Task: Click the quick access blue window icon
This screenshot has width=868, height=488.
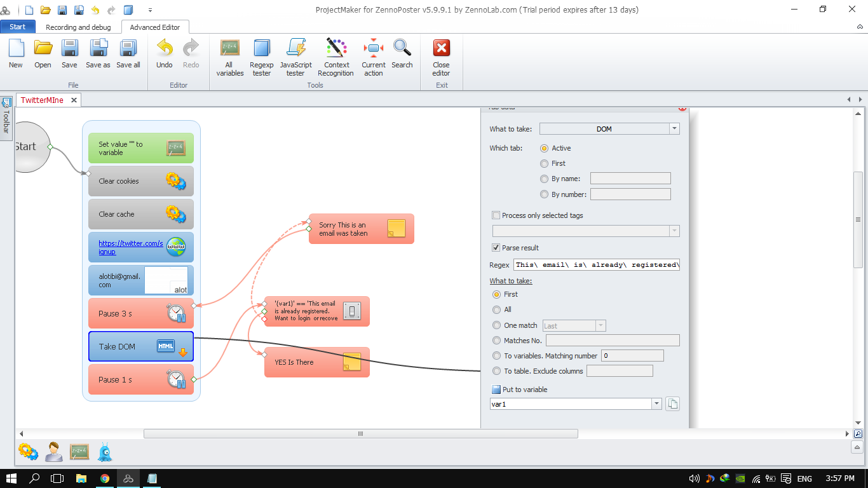Action: pos(128,10)
